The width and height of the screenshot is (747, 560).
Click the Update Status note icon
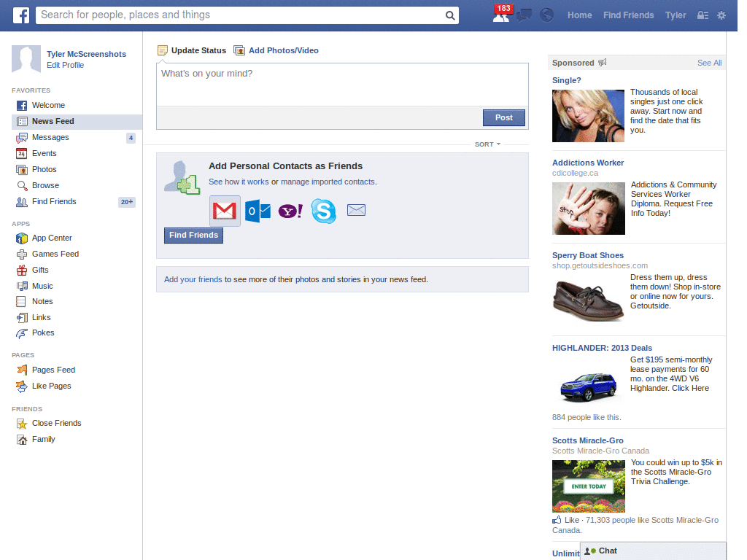pos(163,50)
